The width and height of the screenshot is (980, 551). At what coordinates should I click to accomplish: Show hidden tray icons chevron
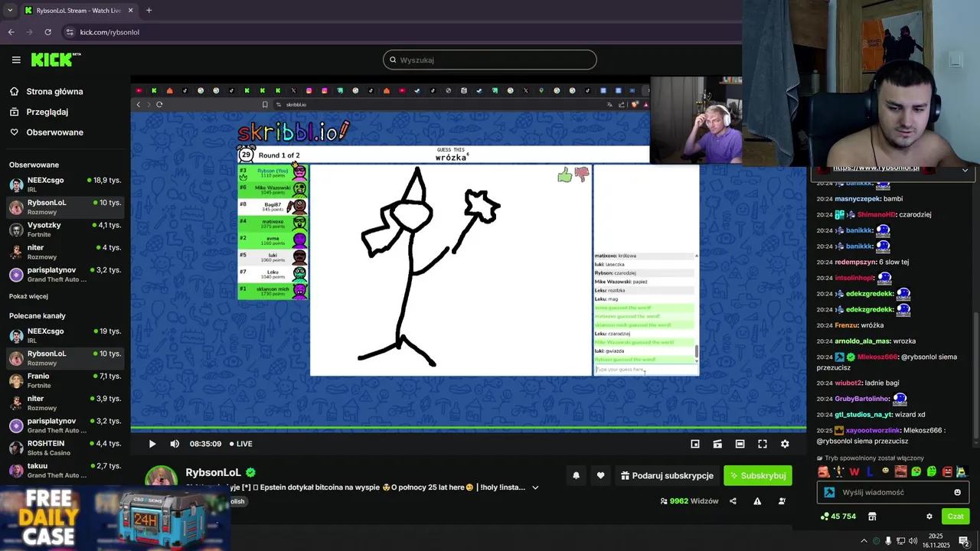pyautogui.click(x=864, y=541)
